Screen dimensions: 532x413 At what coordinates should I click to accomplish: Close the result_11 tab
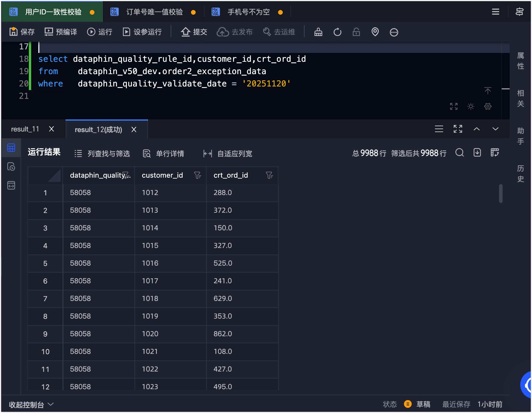(51, 129)
